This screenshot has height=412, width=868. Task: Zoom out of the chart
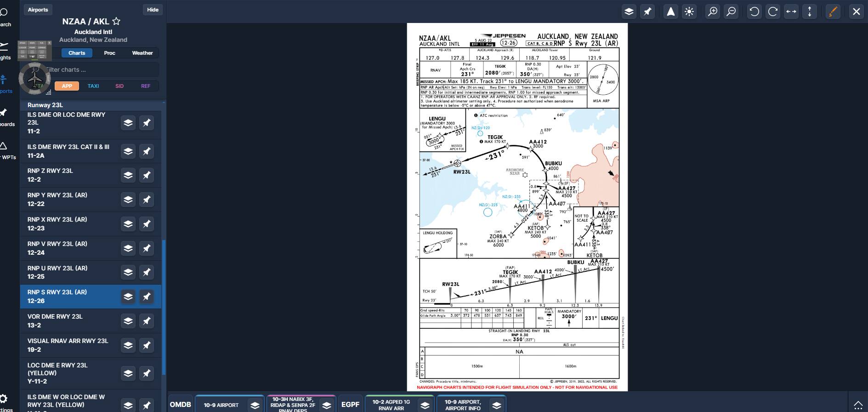click(731, 11)
